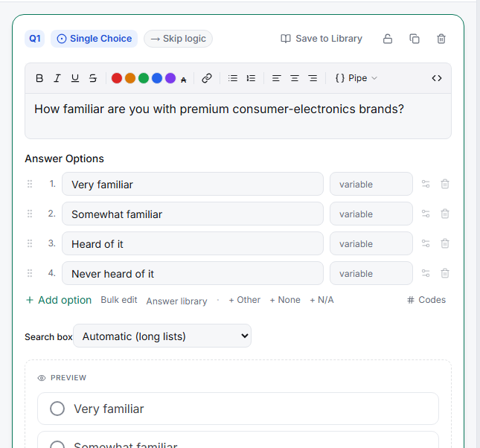Insert a hyperlink
Image resolution: width=480 pixels, height=448 pixels.
click(x=207, y=78)
